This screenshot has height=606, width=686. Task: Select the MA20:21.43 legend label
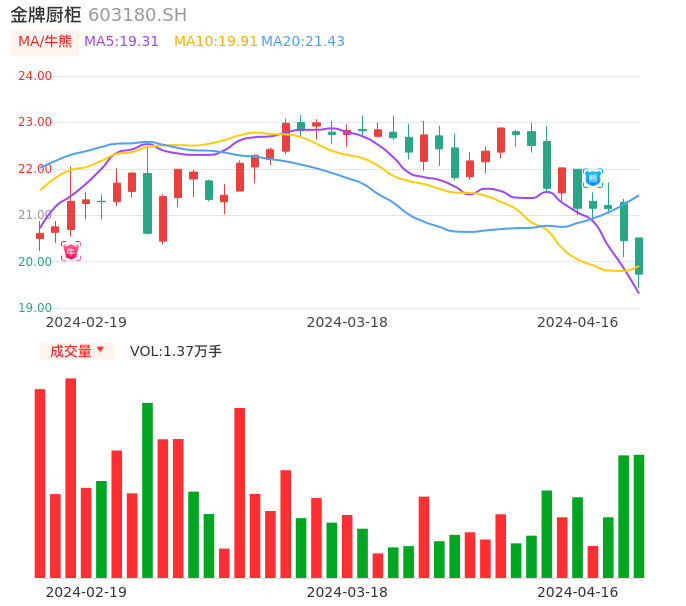[303, 41]
